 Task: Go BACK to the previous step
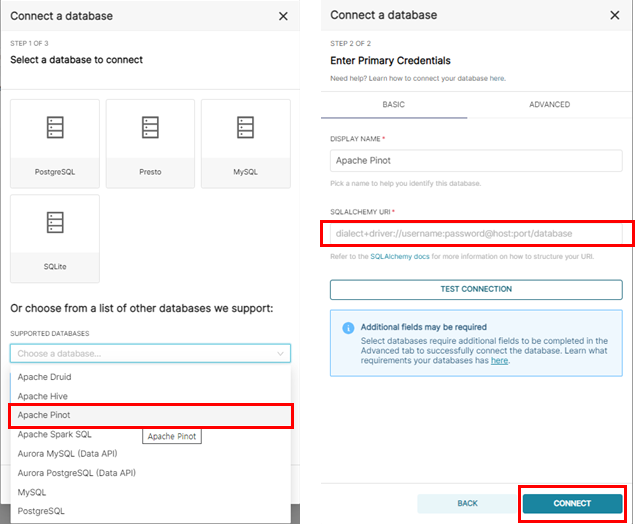(x=467, y=503)
